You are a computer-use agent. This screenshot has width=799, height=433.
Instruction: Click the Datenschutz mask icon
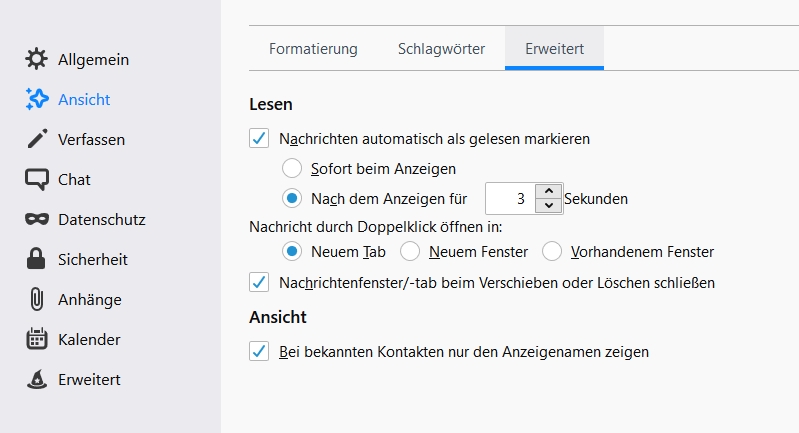point(37,220)
